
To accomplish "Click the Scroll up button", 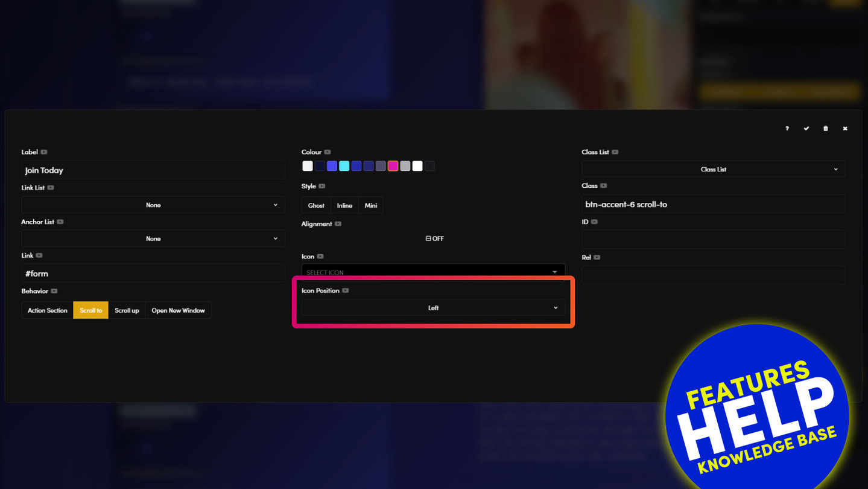I will click(x=127, y=310).
